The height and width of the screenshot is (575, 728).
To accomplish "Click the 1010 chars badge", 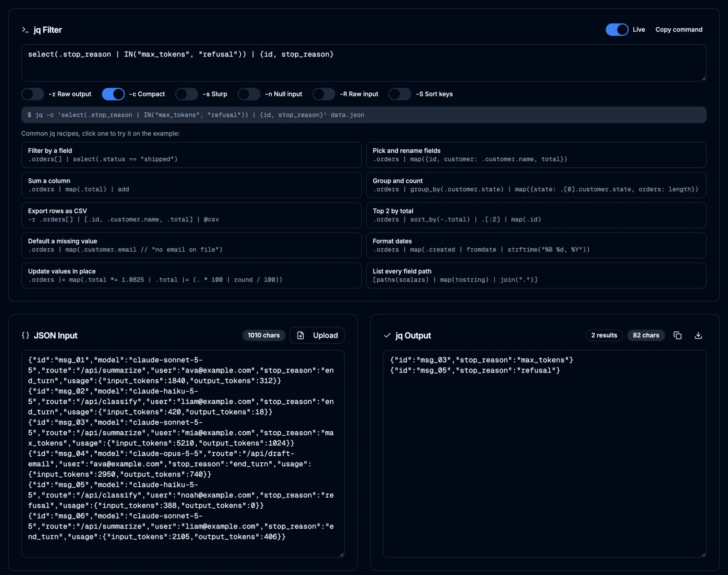I will tap(264, 335).
